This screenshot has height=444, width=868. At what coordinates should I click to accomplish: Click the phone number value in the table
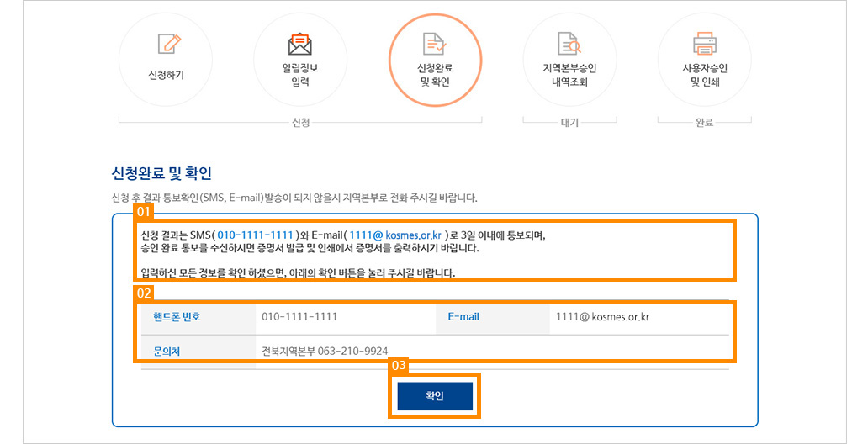299,317
